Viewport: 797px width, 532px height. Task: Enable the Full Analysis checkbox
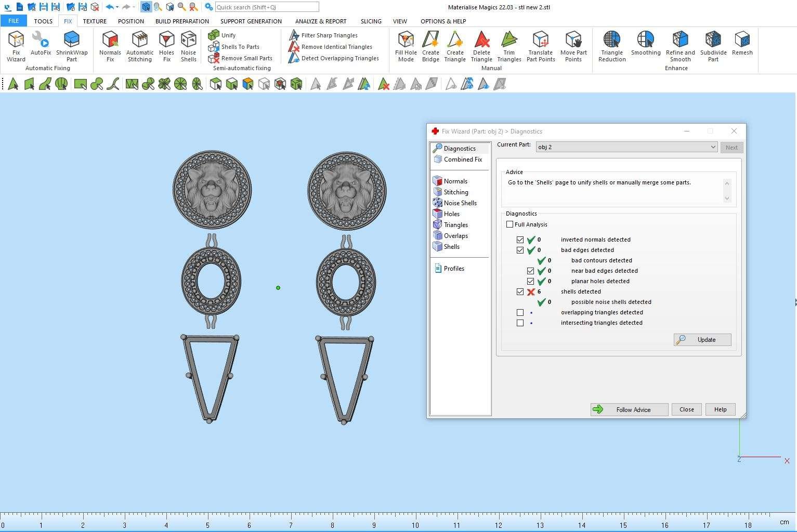510,224
